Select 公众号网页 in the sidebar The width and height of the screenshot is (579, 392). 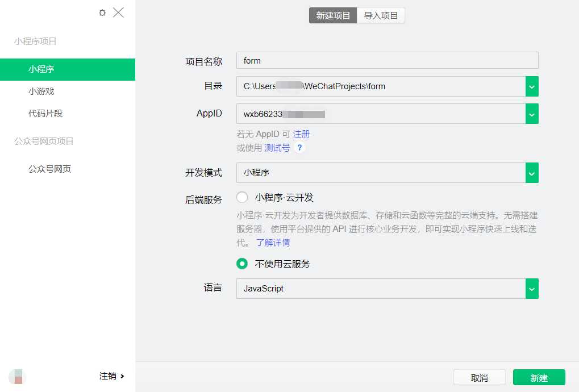pyautogui.click(x=49, y=169)
